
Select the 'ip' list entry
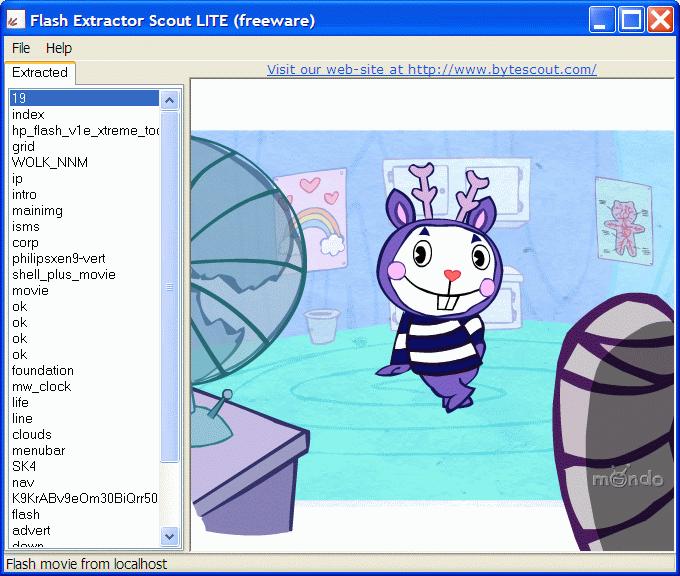pyautogui.click(x=84, y=178)
